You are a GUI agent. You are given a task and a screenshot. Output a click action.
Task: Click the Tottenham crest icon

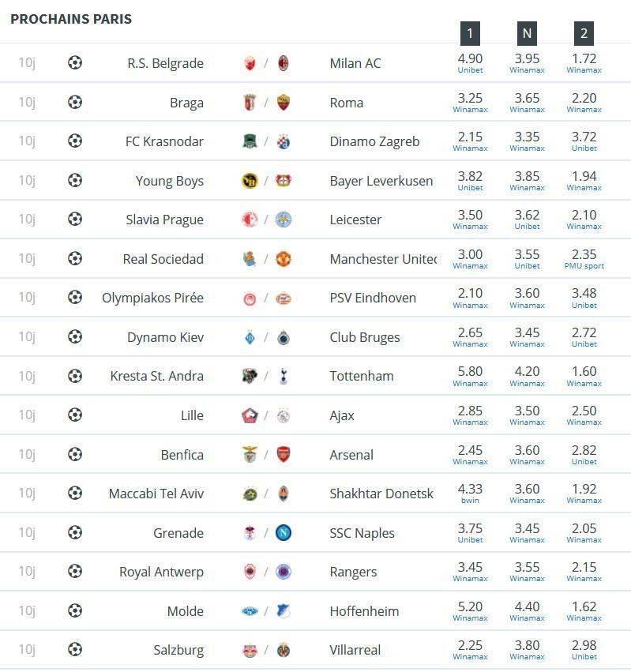click(x=284, y=377)
